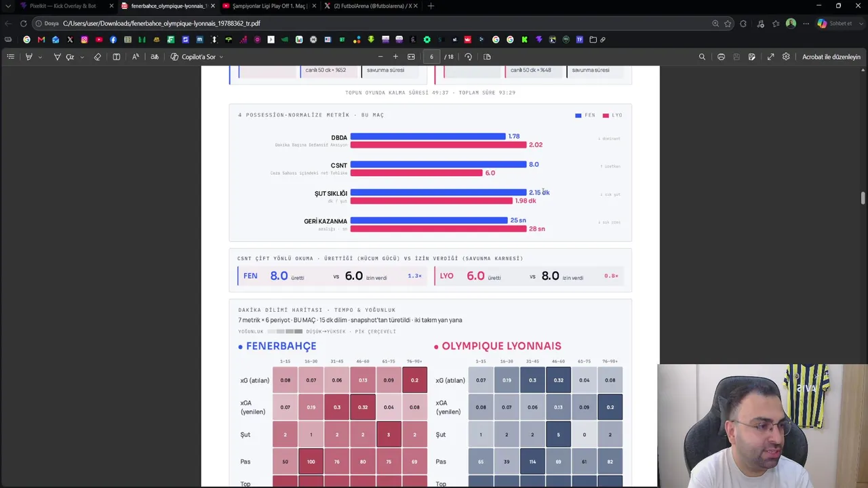Print the PDF document

coord(721,57)
